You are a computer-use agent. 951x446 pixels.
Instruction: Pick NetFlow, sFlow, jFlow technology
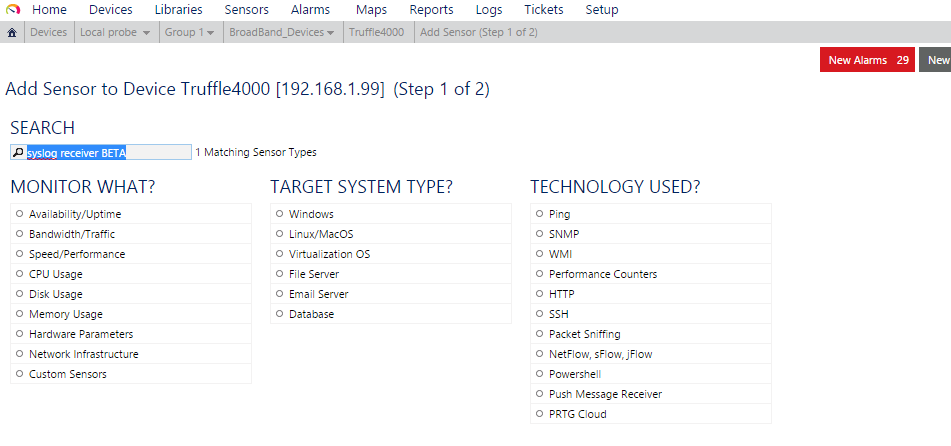651,354
